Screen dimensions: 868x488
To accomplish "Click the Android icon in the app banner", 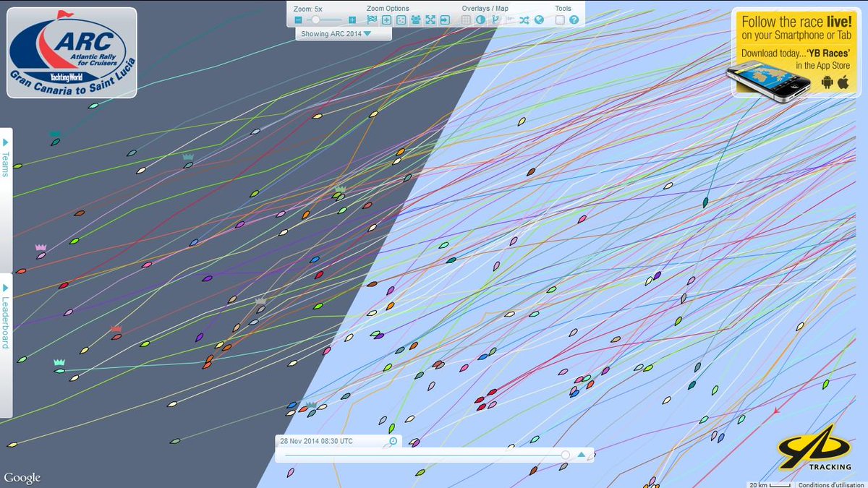I will (827, 83).
